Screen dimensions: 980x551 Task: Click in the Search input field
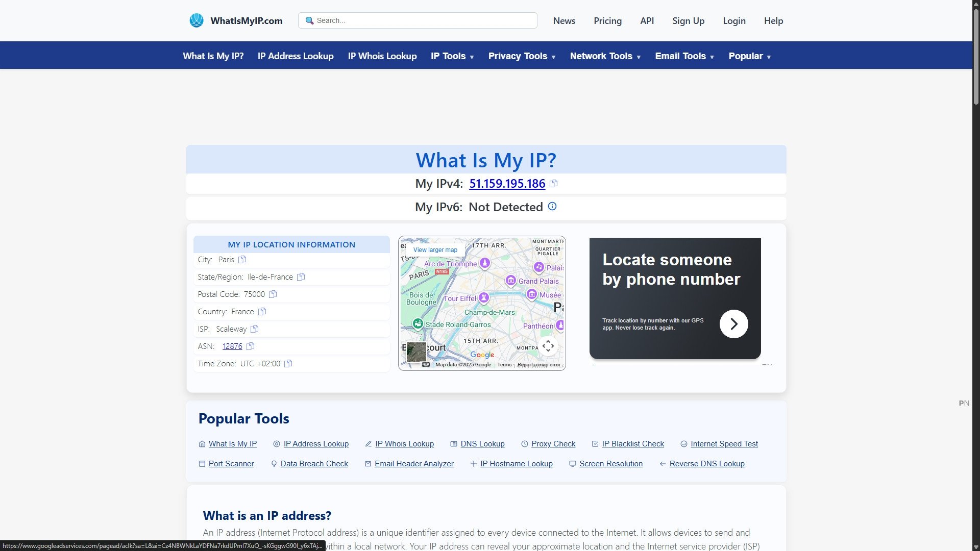click(x=424, y=20)
